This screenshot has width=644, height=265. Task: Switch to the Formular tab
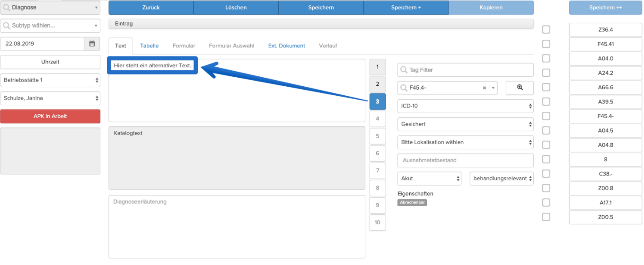tap(184, 46)
